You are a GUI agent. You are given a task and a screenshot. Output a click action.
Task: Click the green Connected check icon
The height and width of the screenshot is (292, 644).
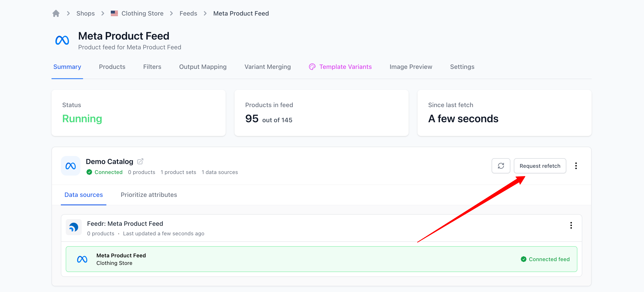click(x=89, y=172)
